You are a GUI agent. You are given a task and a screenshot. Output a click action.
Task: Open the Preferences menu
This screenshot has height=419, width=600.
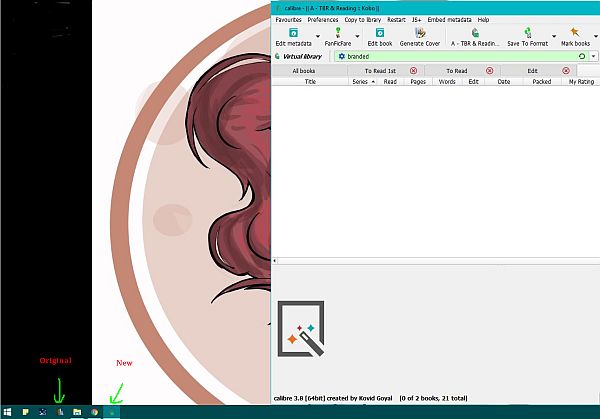click(323, 20)
